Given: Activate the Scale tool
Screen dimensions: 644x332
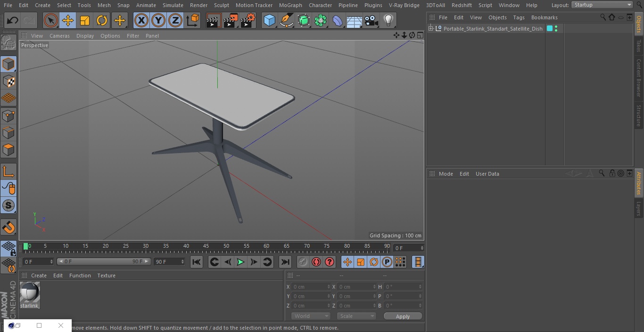Looking at the screenshot, I should click(x=85, y=20).
